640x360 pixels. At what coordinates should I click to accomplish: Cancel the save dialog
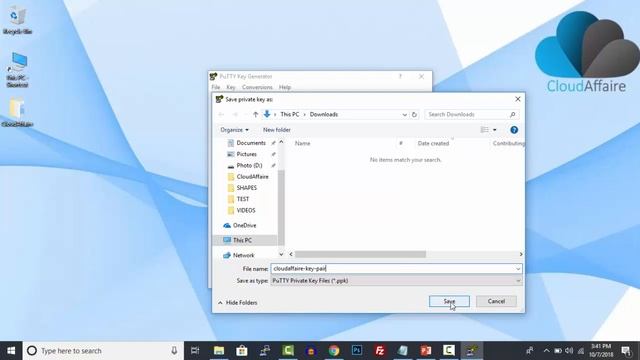coord(496,301)
